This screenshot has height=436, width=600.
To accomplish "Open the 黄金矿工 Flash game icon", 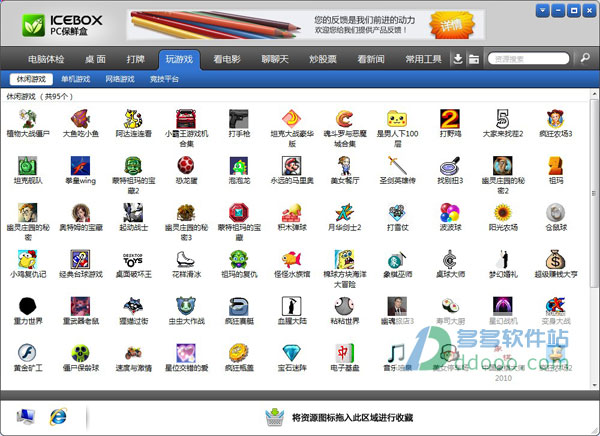I will pyautogui.click(x=28, y=353).
